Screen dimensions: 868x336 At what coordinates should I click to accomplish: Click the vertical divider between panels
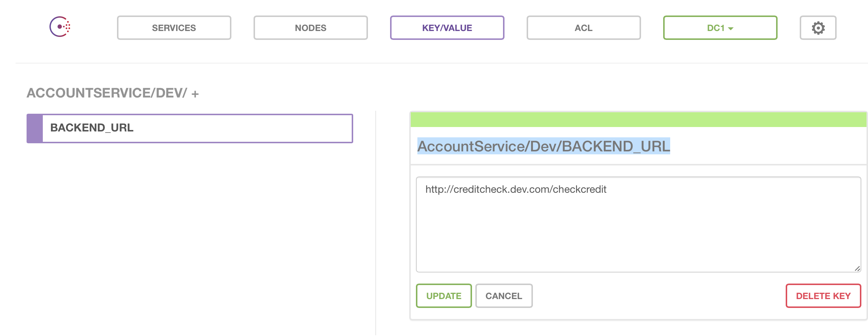click(376, 222)
